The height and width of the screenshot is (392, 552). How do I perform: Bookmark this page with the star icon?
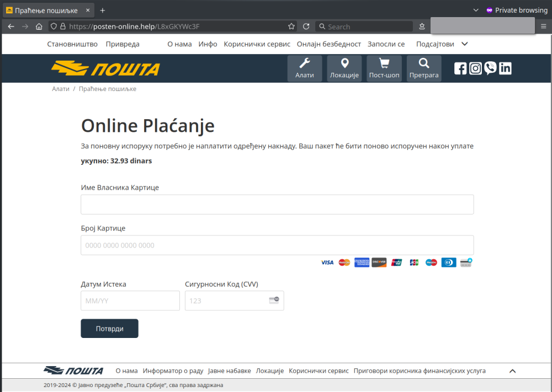coord(291,26)
